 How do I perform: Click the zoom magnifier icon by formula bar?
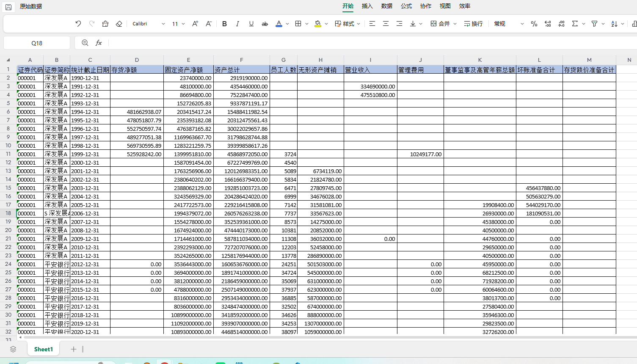click(85, 43)
